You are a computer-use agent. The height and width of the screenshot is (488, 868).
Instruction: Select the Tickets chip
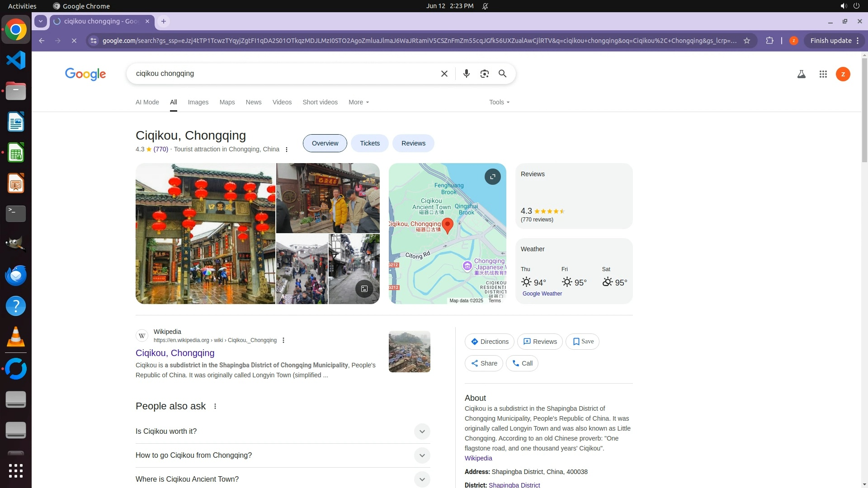pyautogui.click(x=369, y=143)
